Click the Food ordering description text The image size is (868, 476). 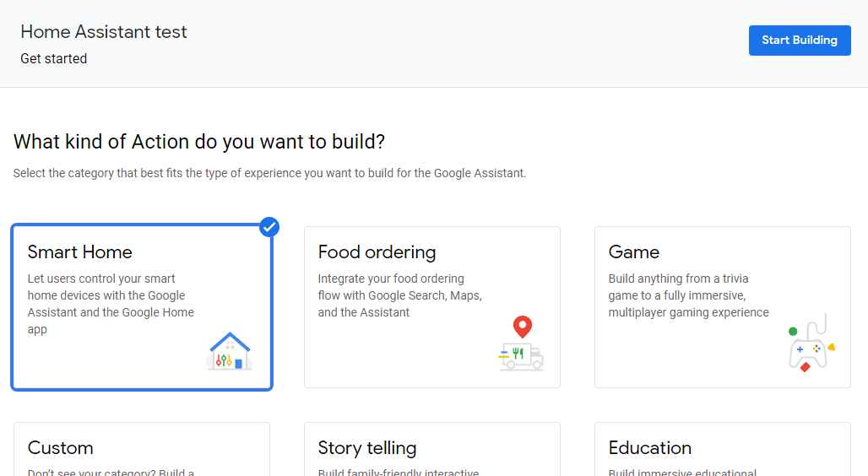tap(399, 295)
